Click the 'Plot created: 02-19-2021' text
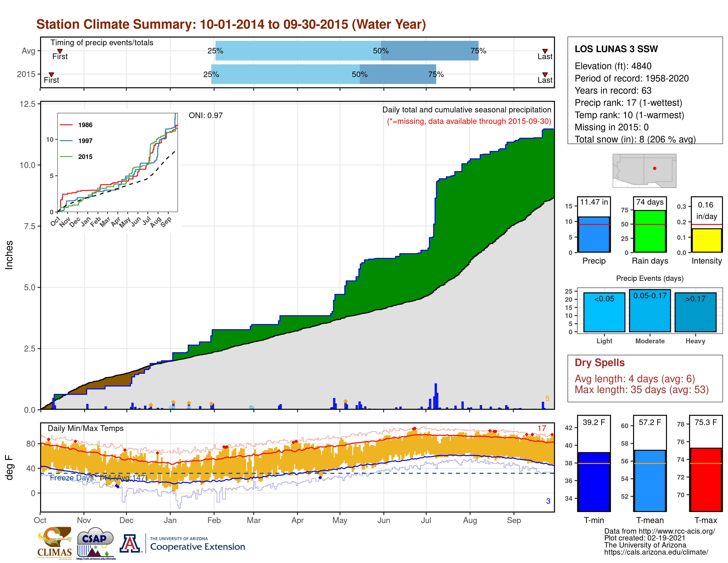The width and height of the screenshot is (728, 563). (645, 538)
